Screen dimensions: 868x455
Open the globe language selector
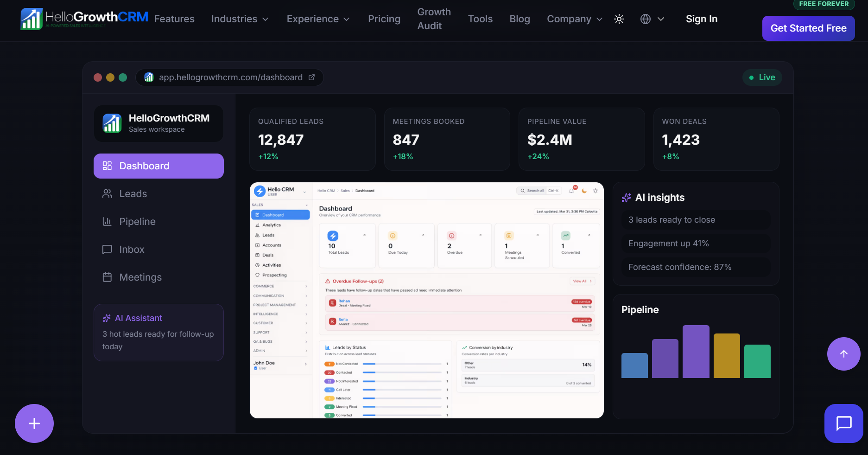click(x=652, y=19)
